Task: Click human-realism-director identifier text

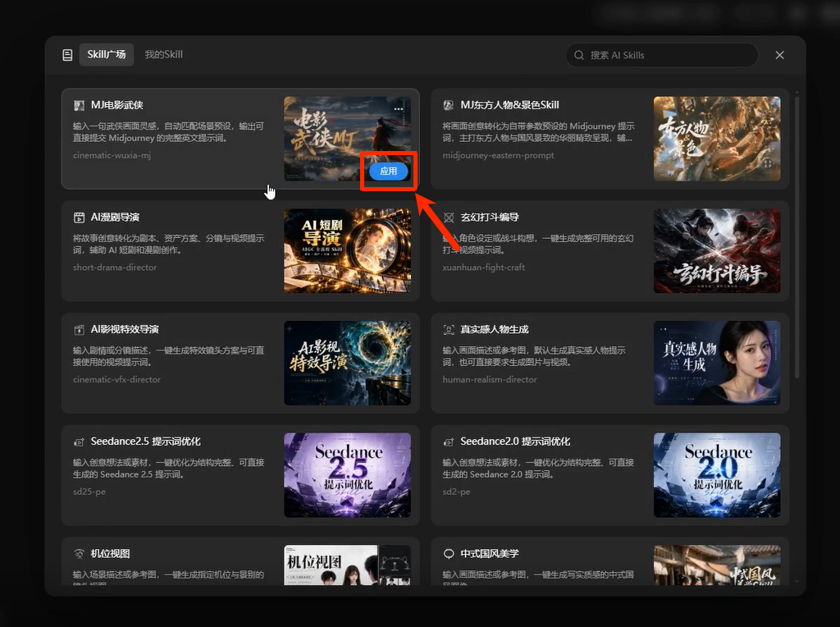Action: 490,379
